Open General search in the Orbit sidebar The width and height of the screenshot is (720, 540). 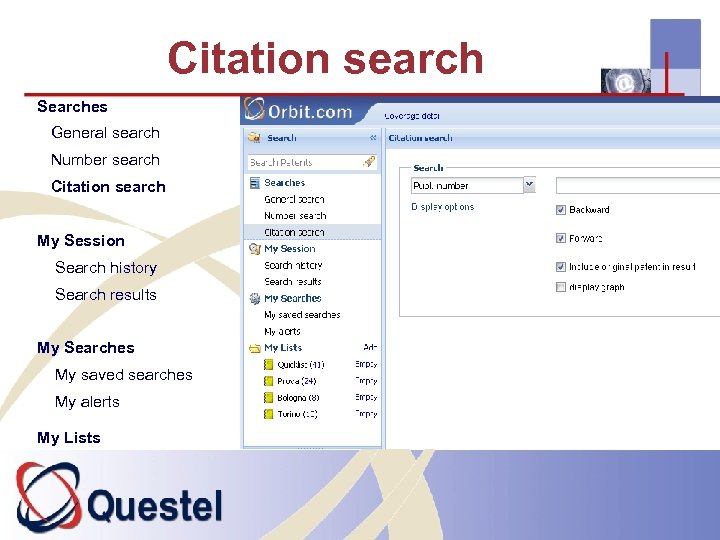[x=294, y=199]
